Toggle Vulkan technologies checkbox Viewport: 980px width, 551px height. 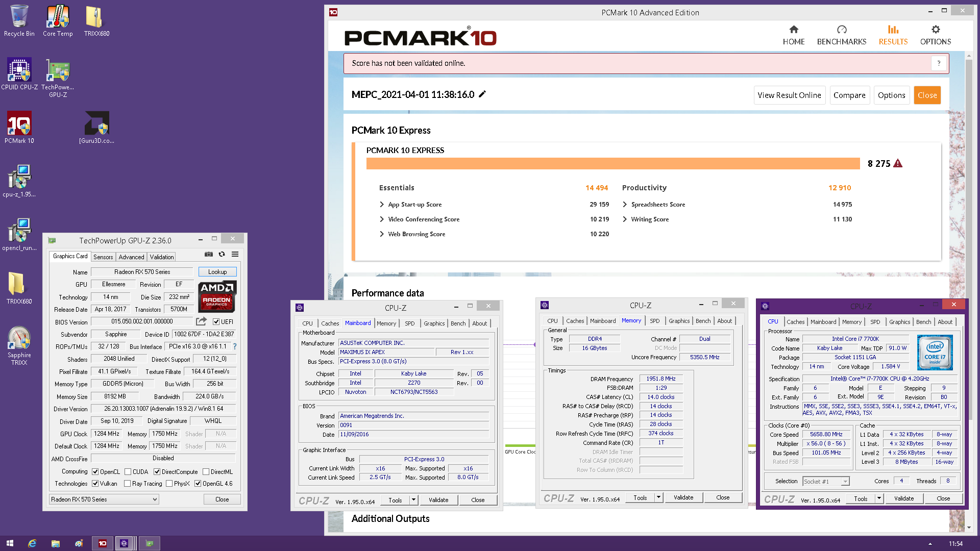[x=95, y=484]
